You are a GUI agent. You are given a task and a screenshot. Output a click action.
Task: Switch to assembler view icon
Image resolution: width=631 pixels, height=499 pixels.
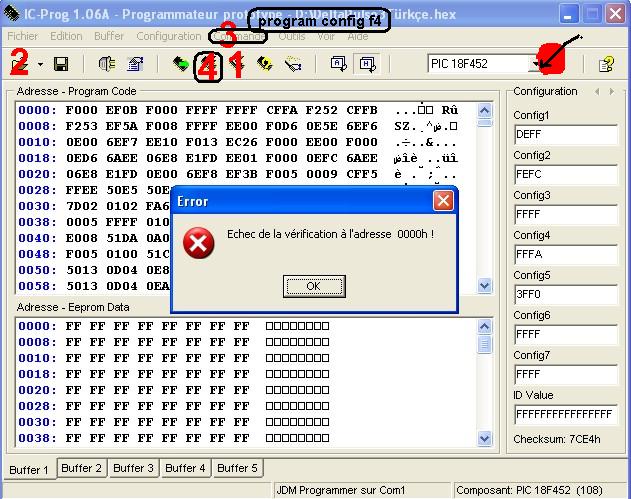(x=338, y=64)
